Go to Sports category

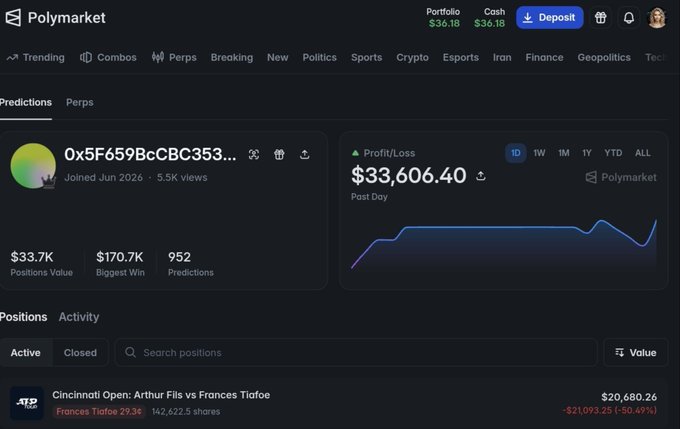coord(366,57)
